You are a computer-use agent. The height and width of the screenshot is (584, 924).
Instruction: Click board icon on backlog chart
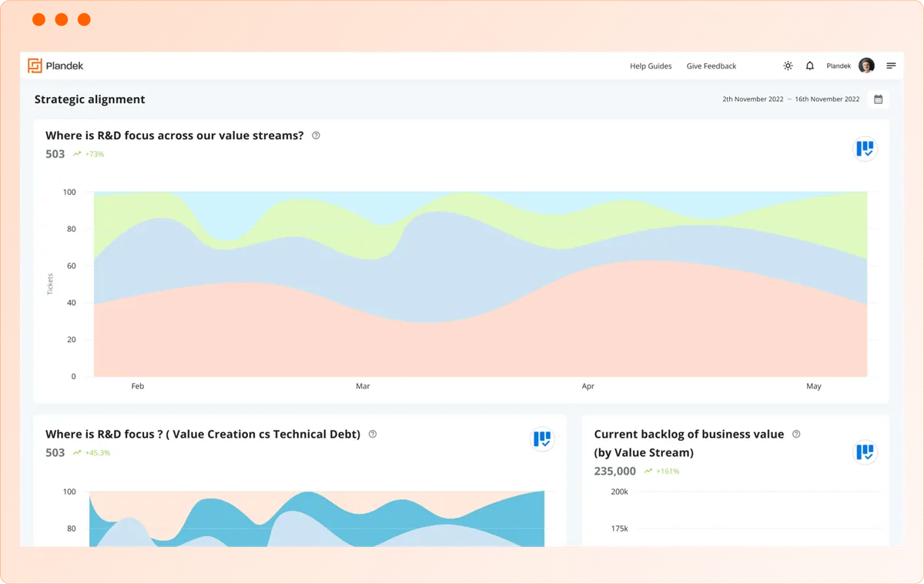point(865,452)
